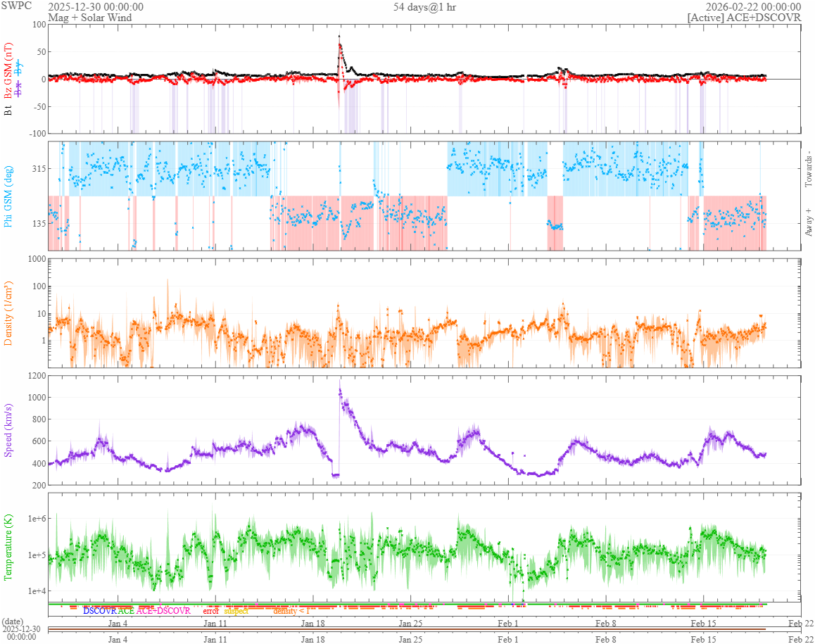This screenshot has height=644, width=815.
Task: Click the 'Away +' sector label
Action: pyautogui.click(x=808, y=222)
